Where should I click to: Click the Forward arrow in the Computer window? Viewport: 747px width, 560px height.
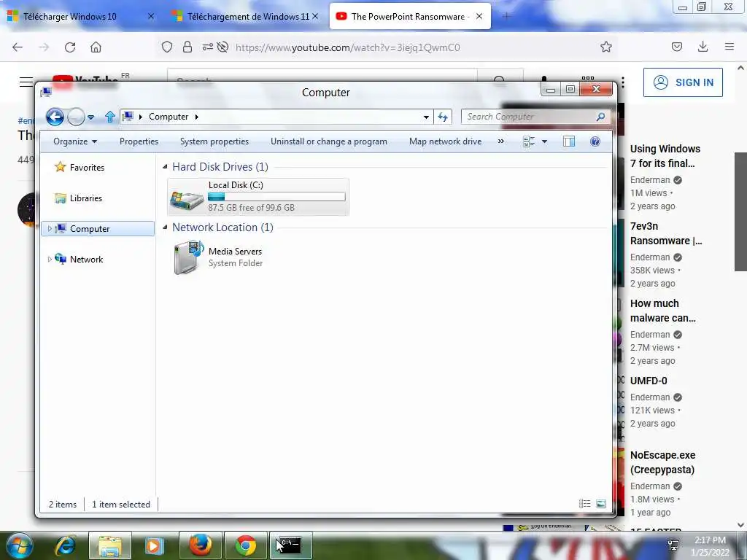click(x=76, y=117)
